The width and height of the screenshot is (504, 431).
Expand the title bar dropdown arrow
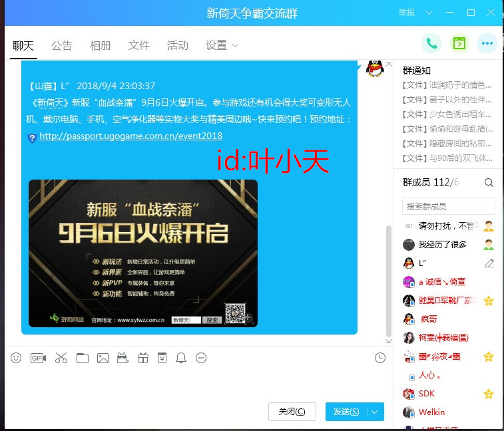(x=429, y=13)
